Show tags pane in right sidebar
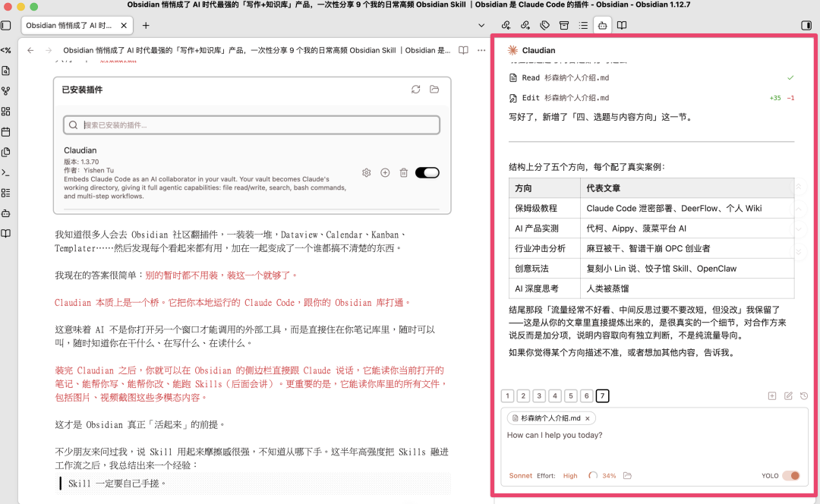This screenshot has width=820, height=504. click(544, 25)
